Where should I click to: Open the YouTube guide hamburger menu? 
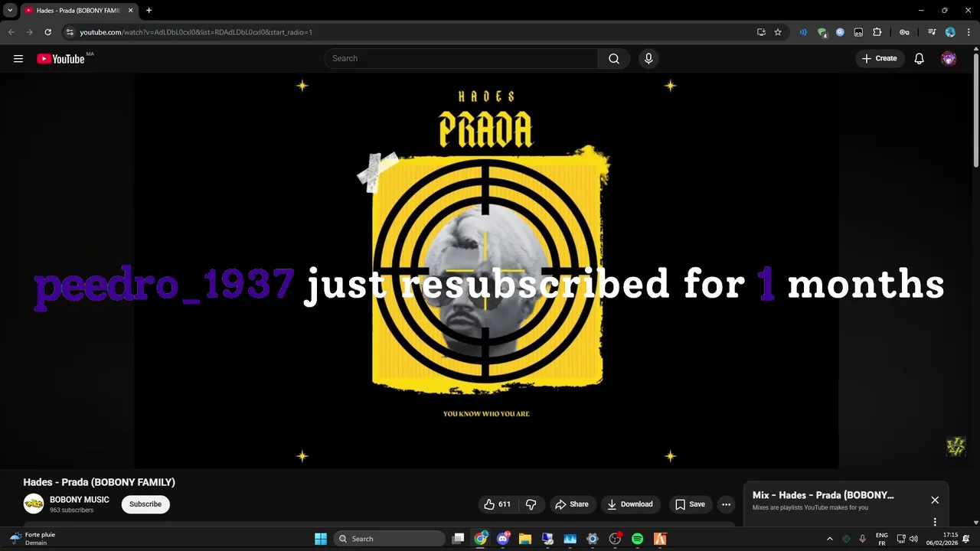point(18,59)
